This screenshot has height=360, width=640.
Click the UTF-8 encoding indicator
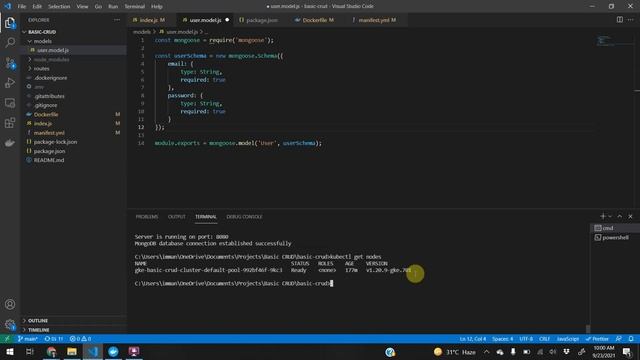pyautogui.click(x=526, y=339)
